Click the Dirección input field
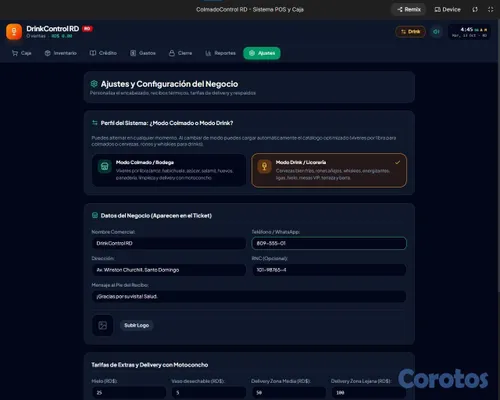The height and width of the screenshot is (400, 500). click(x=169, y=270)
